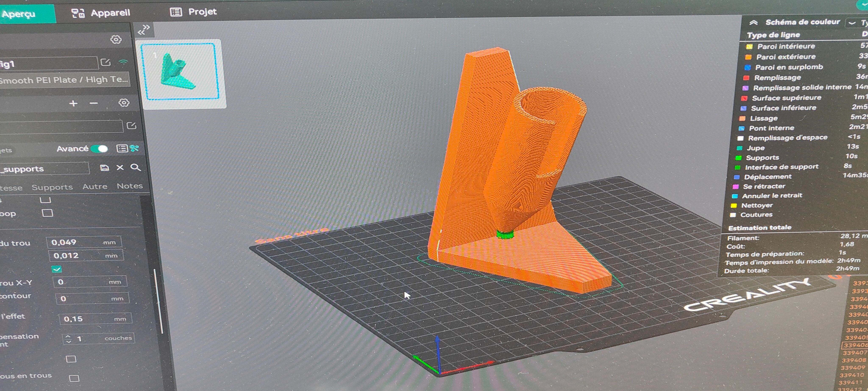
Task: Open parameter search with the magnifier icon
Action: (x=135, y=168)
